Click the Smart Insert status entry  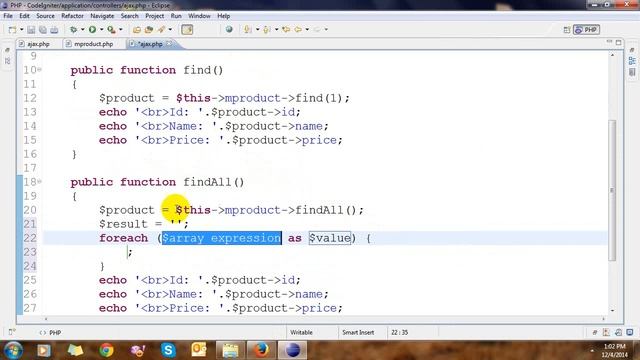coord(358,333)
